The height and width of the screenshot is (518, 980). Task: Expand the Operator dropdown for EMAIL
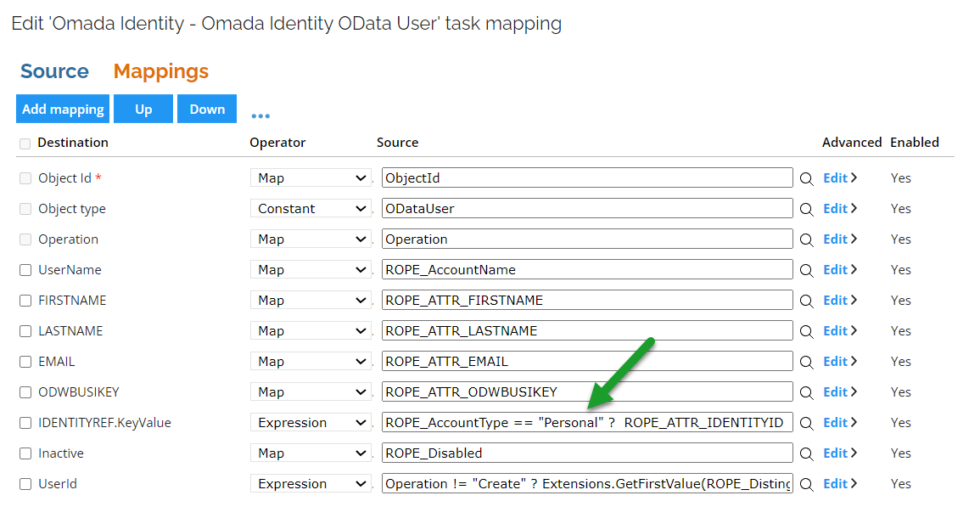[x=311, y=362]
